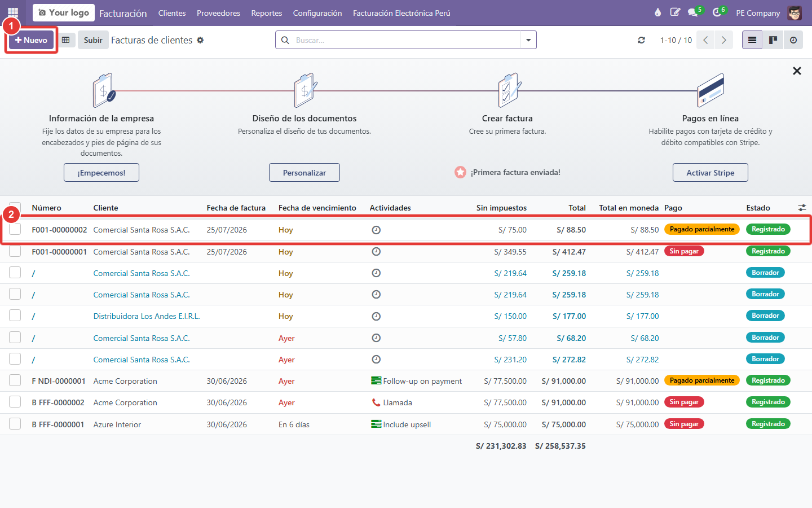This screenshot has width=812, height=508.
Task: Open the droplet debug icon in navbar
Action: pyautogui.click(x=657, y=12)
